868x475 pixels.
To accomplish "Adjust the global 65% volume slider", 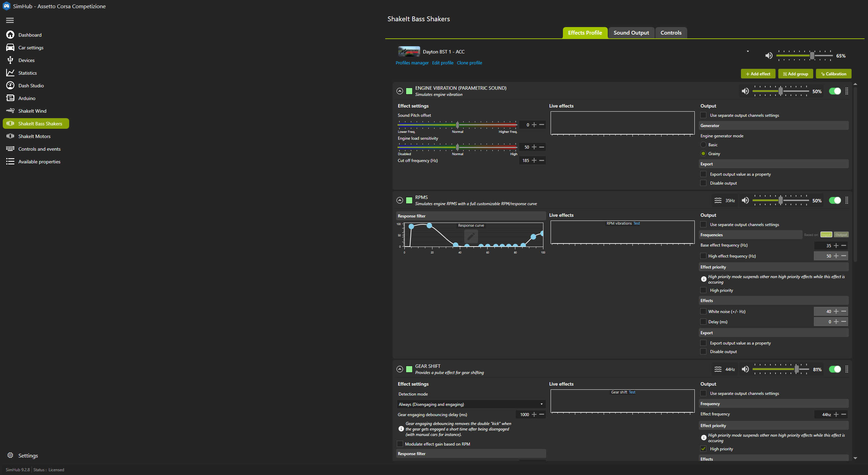I will point(804,55).
